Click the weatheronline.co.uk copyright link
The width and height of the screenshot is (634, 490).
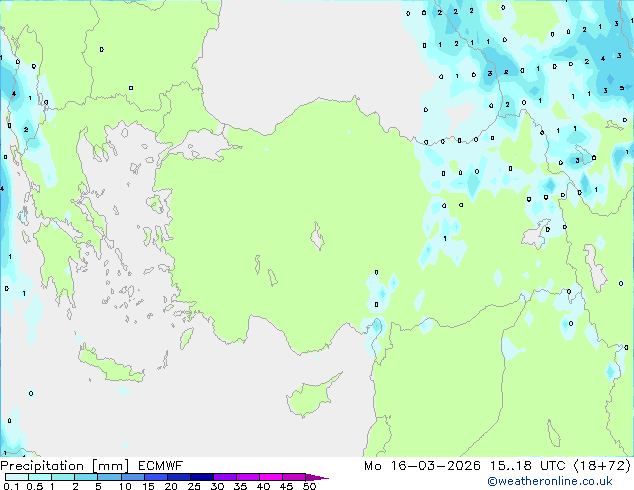point(549,481)
